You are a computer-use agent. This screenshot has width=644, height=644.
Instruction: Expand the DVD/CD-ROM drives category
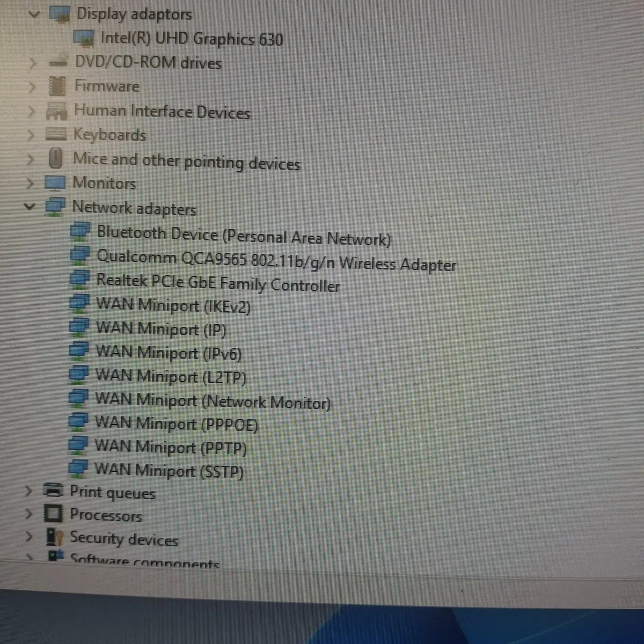click(x=33, y=63)
